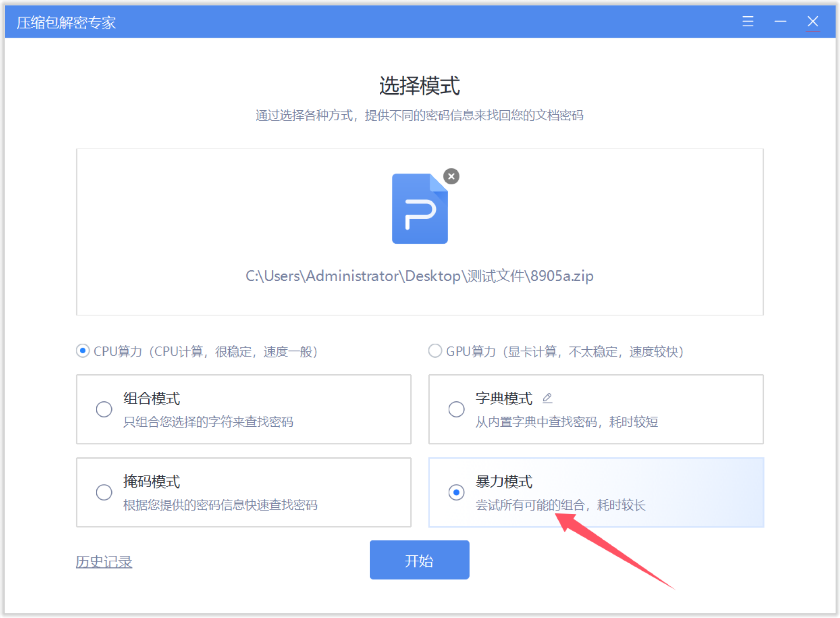The image size is (840, 618).
Task: Remove the selected zip file with the x badge
Action: 451,176
